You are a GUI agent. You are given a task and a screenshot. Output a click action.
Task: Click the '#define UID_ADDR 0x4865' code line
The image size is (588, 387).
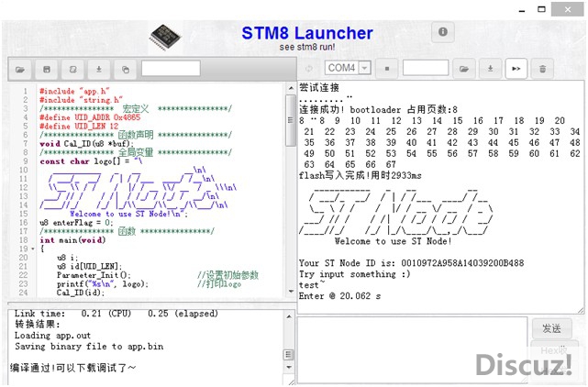click(x=90, y=117)
